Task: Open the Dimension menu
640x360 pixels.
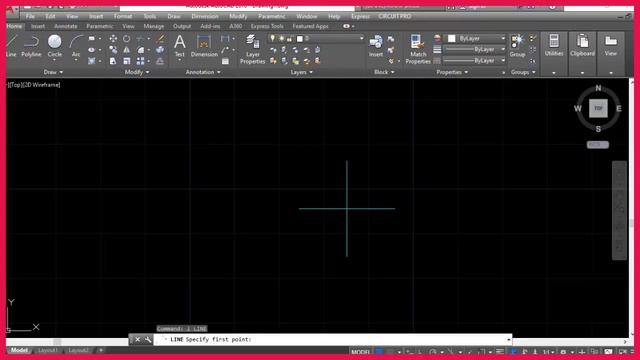Action: click(205, 16)
